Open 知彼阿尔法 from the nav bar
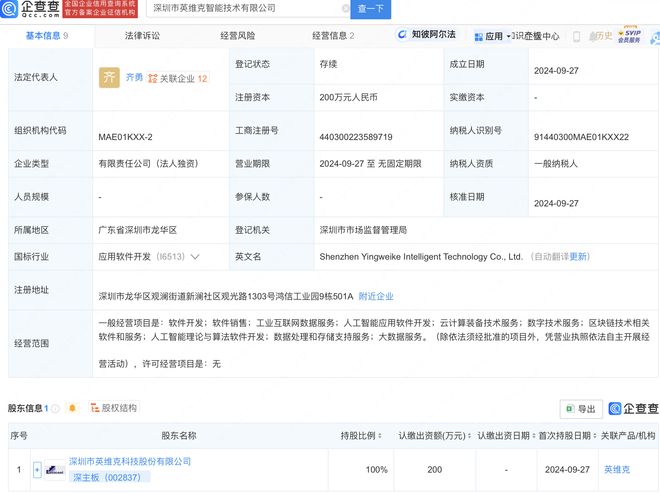 427,35
